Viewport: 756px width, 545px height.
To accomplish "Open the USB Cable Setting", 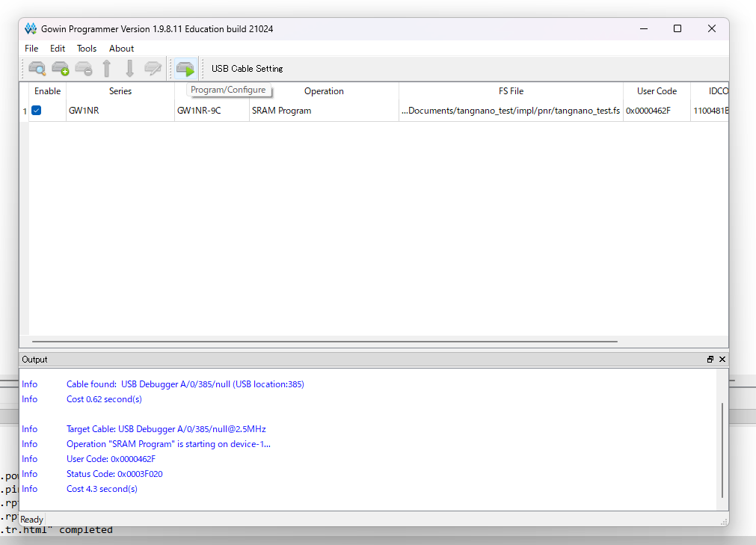I will click(x=247, y=69).
